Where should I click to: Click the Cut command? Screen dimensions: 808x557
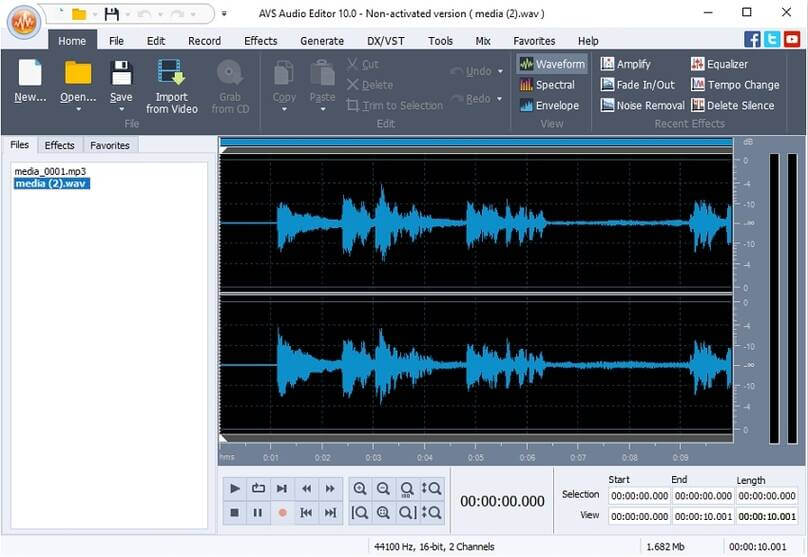click(x=363, y=64)
